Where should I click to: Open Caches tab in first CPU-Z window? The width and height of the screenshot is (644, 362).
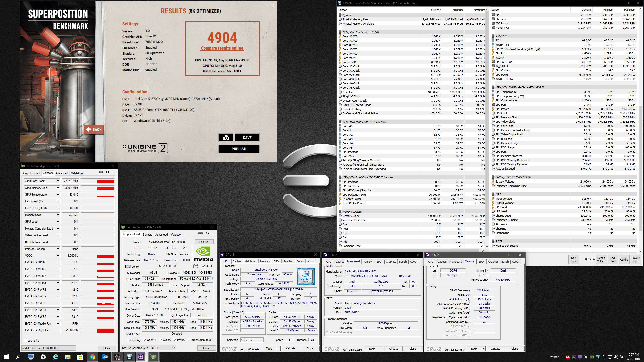pos(237,261)
